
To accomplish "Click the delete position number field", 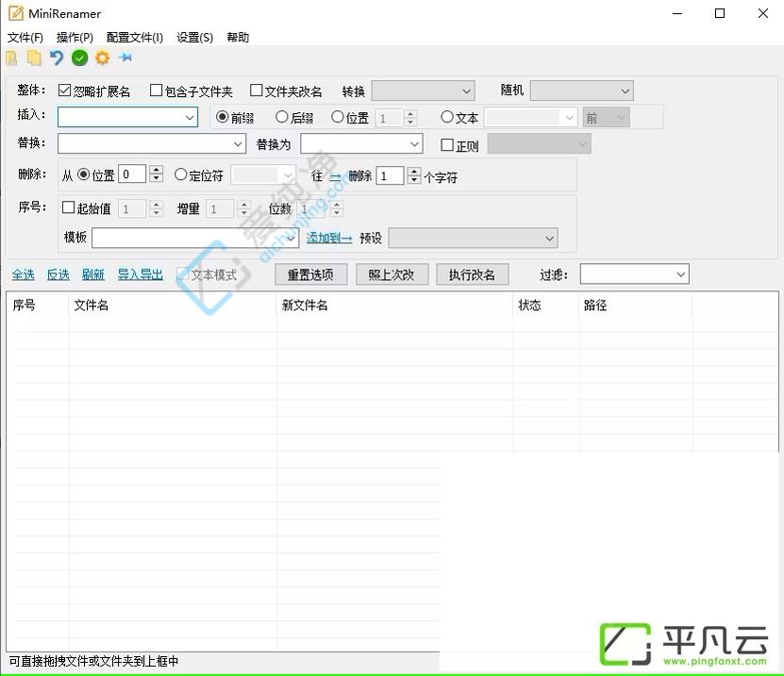I will tap(132, 174).
